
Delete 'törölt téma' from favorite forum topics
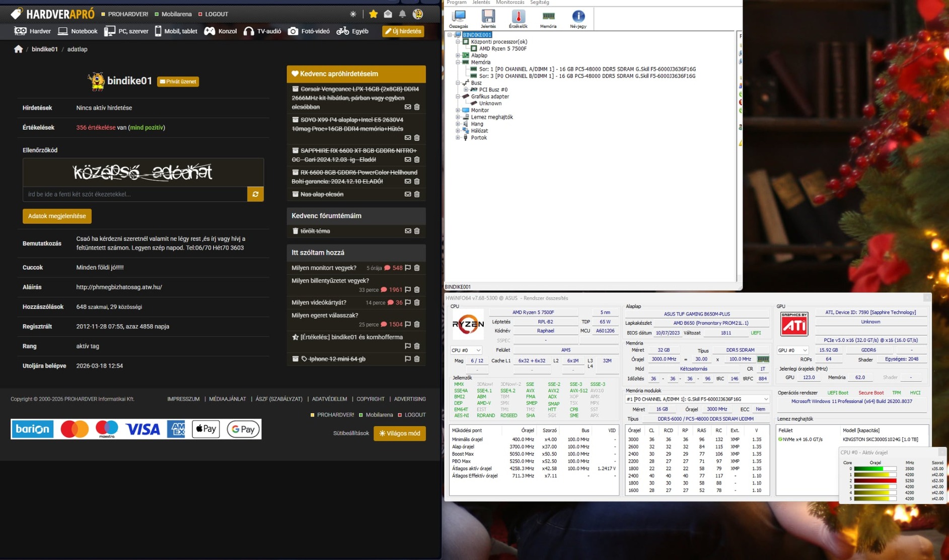417,231
